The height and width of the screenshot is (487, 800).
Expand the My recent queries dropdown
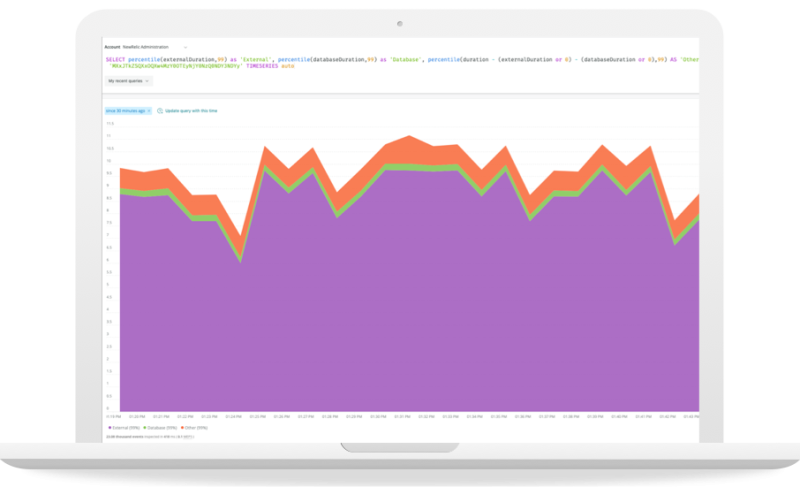tap(130, 81)
